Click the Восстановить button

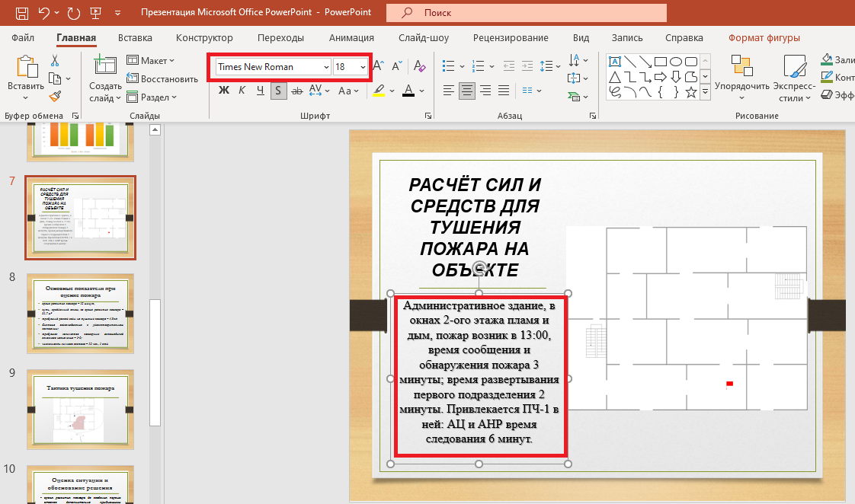(162, 78)
